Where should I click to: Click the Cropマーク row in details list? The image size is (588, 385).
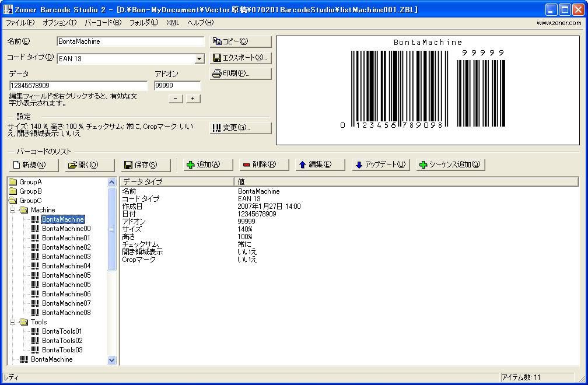[349, 260]
